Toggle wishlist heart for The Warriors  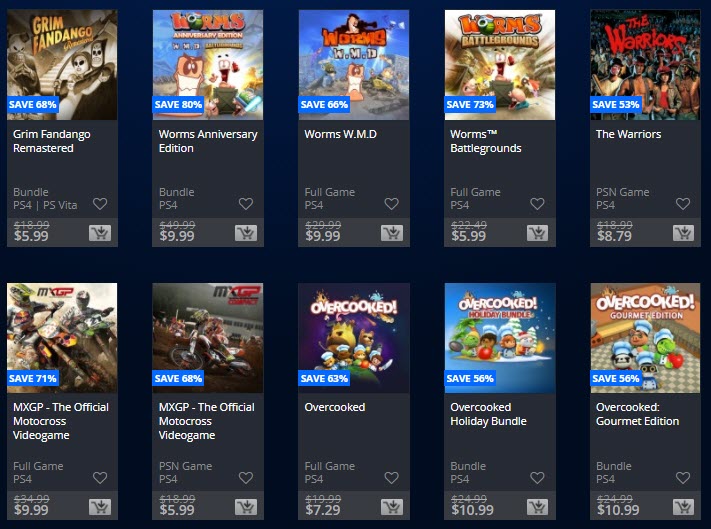pos(683,204)
